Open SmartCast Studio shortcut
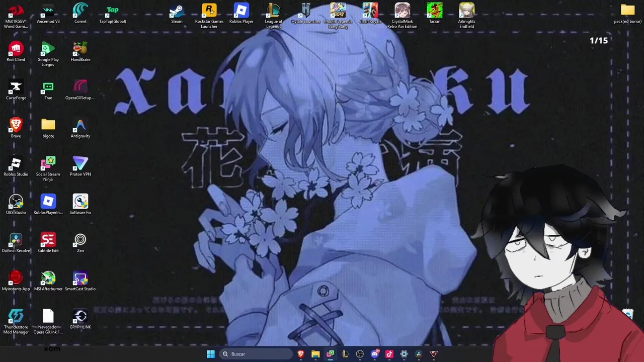 tap(80, 281)
